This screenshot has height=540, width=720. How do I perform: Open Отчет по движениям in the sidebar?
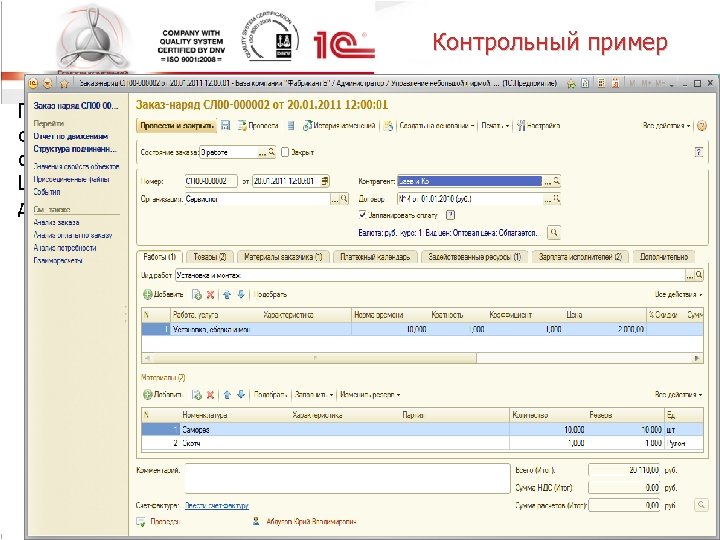[x=71, y=136]
